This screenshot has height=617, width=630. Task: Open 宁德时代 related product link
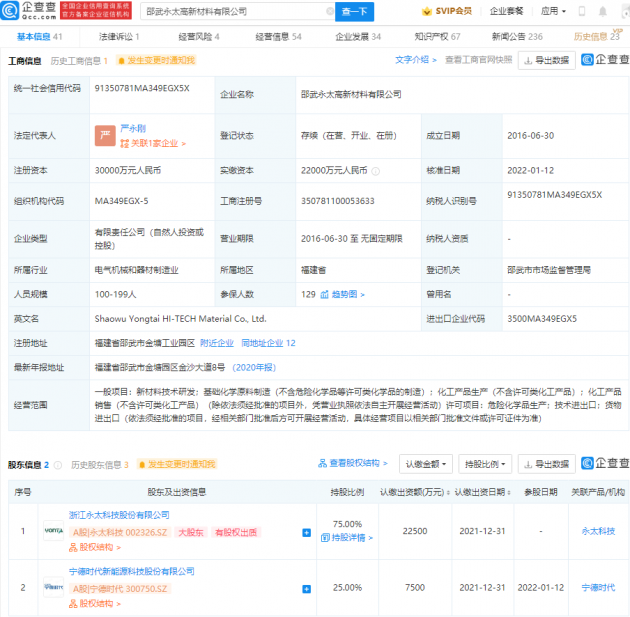click(598, 588)
